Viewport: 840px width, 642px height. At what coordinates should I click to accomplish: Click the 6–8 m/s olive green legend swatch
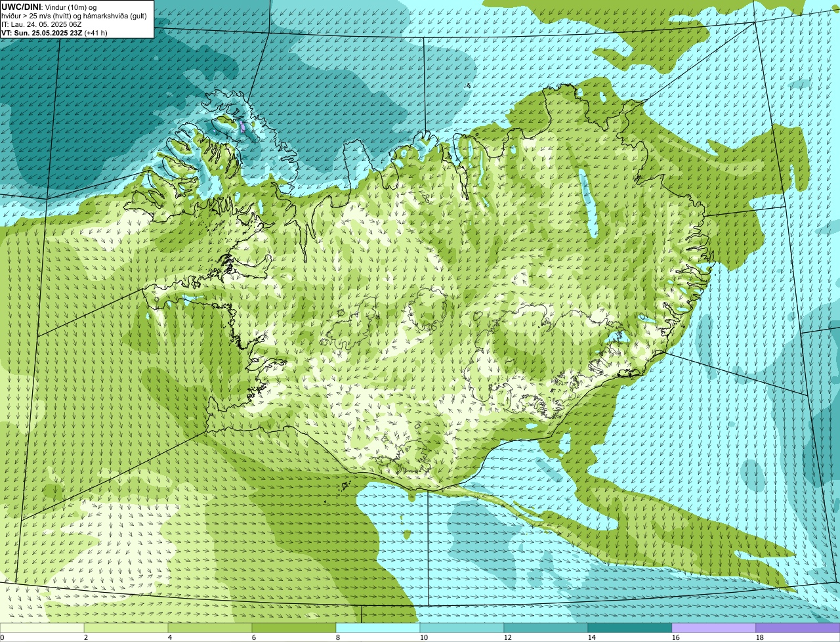(294, 628)
